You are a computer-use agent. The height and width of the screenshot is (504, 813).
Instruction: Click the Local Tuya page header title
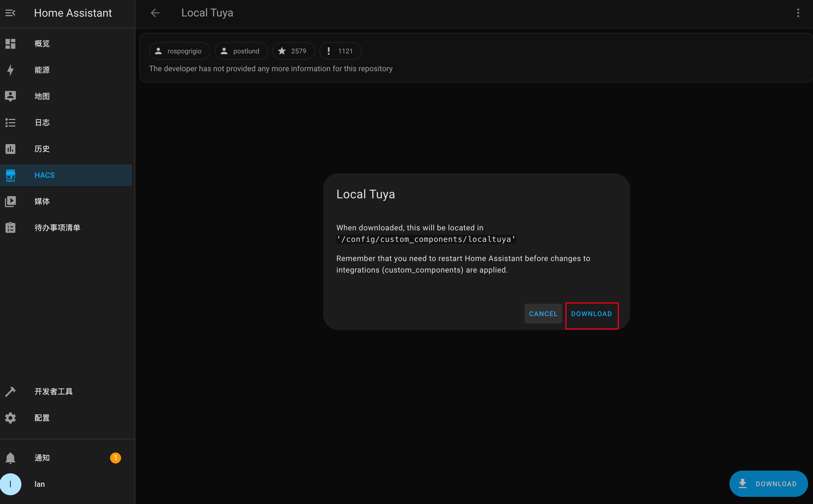tap(207, 13)
